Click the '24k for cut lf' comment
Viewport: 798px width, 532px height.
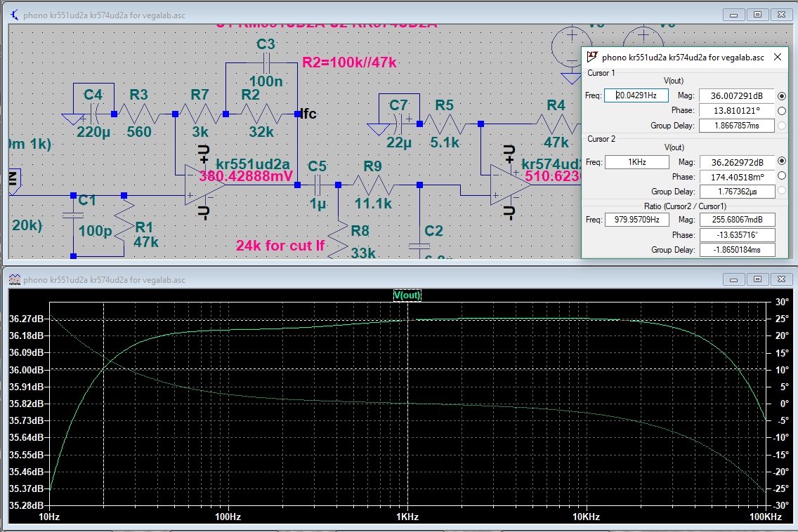click(x=280, y=246)
